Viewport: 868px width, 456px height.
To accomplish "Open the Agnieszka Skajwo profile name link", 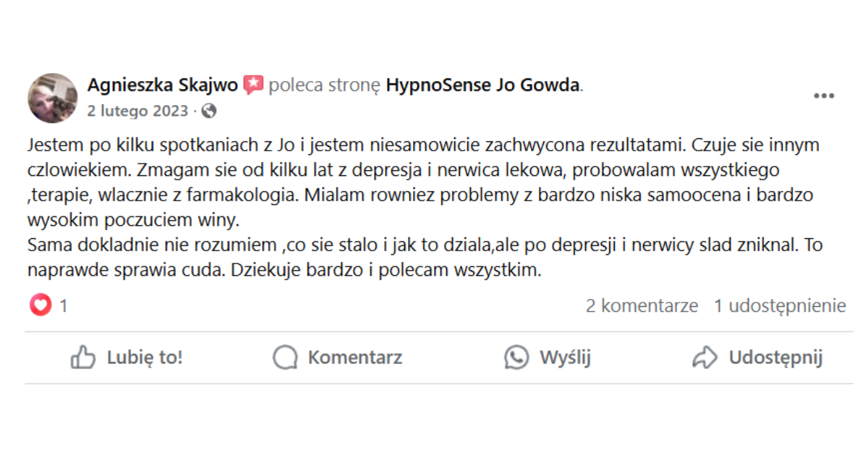I will click(x=163, y=85).
